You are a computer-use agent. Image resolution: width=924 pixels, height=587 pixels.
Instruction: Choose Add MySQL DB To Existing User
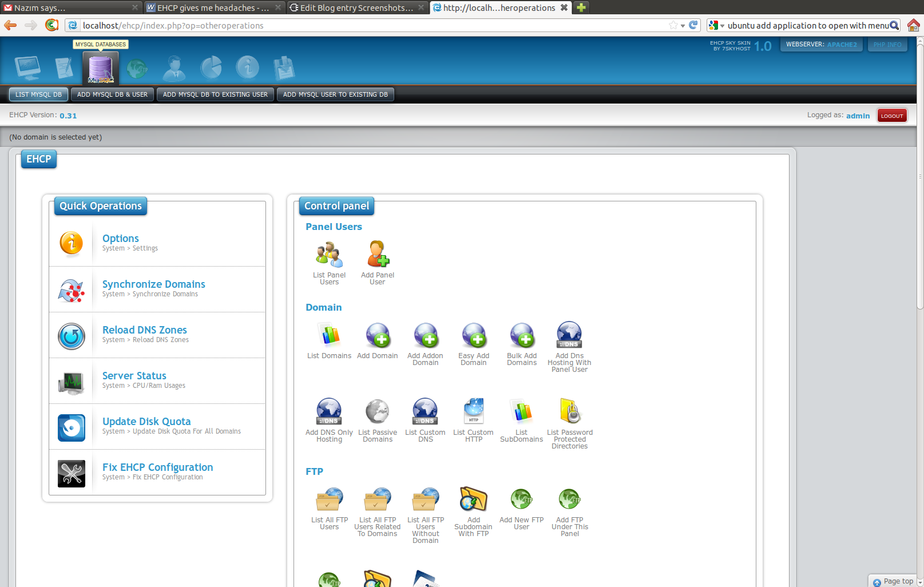[215, 94]
